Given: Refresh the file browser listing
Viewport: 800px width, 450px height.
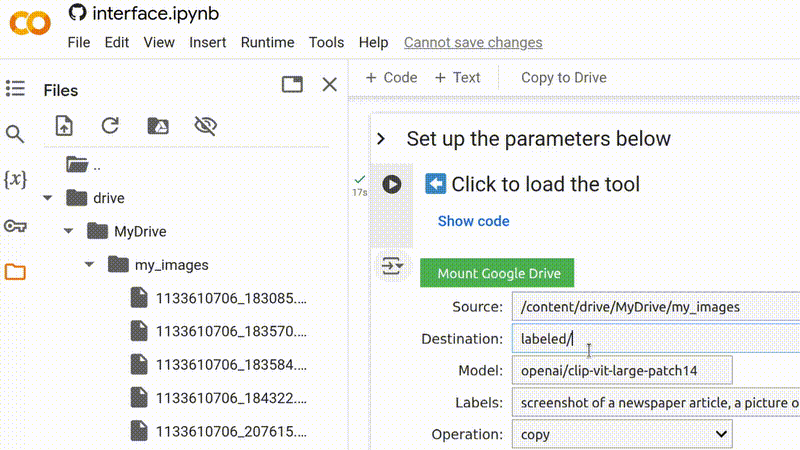Looking at the screenshot, I should click(x=111, y=126).
